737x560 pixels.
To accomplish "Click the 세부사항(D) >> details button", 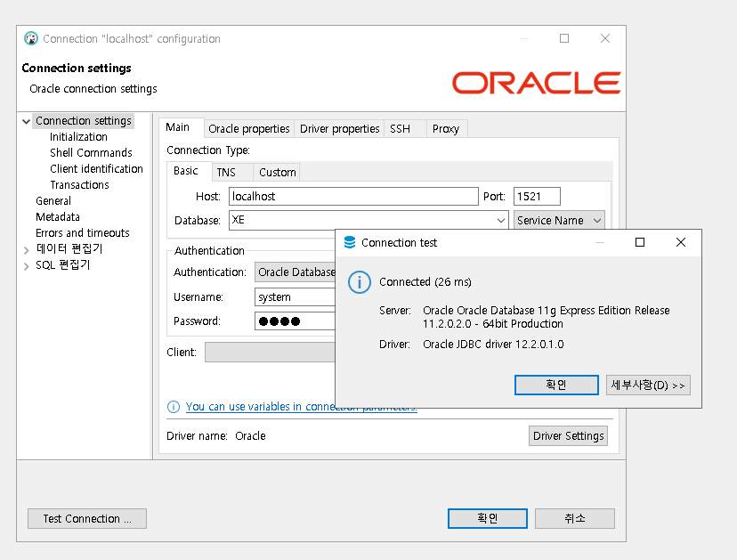I will tap(648, 386).
